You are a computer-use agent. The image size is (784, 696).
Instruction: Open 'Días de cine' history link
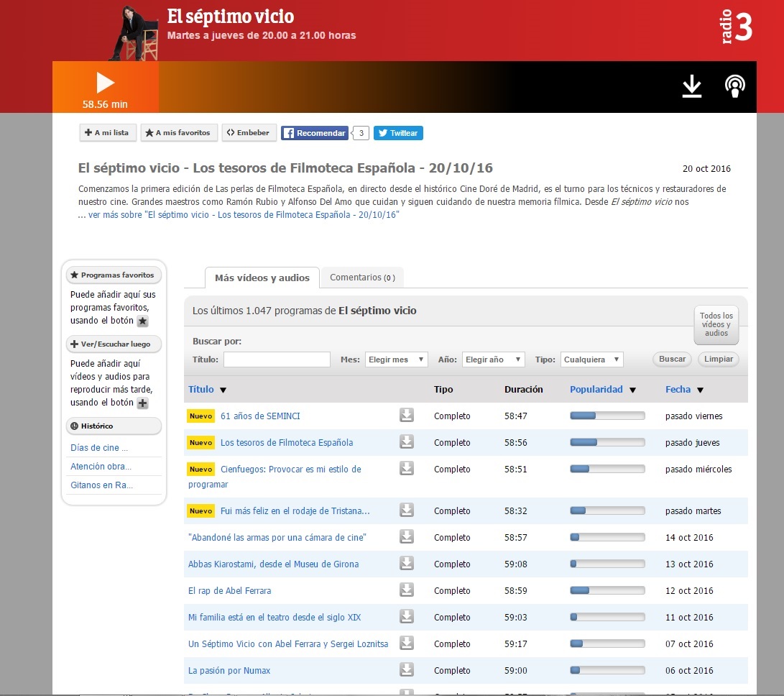(x=99, y=447)
